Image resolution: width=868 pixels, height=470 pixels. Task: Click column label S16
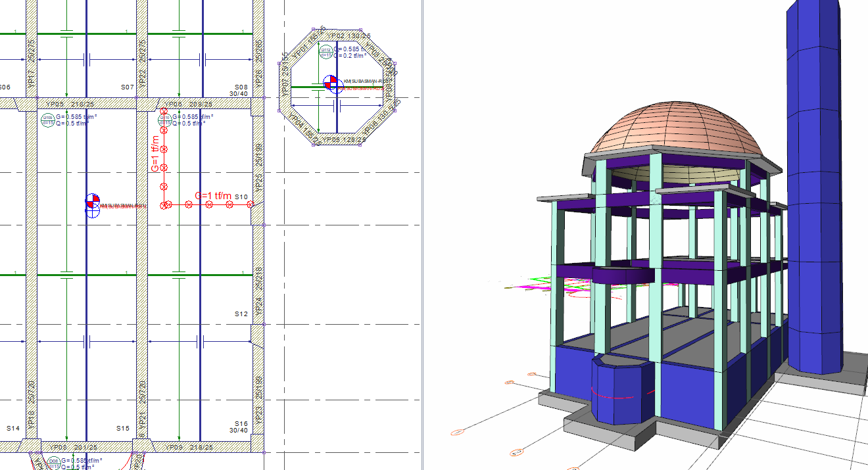pyautogui.click(x=241, y=424)
